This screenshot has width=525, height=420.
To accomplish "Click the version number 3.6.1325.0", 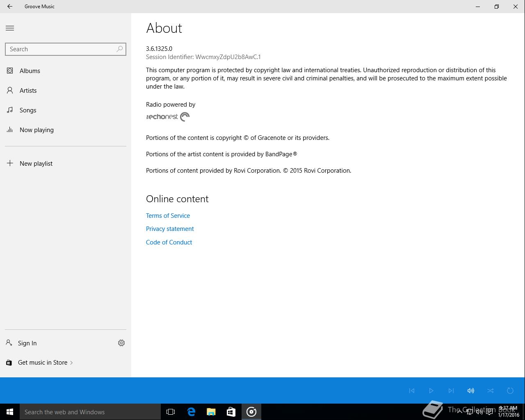I will [159, 49].
